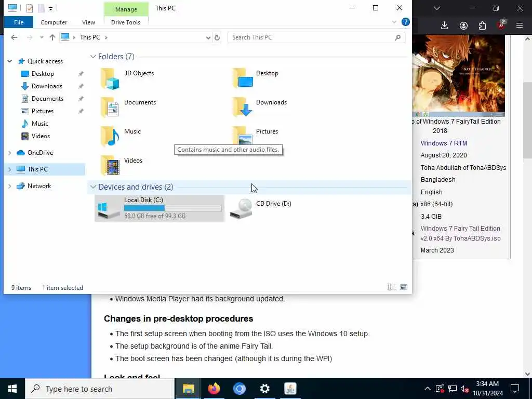
Task: Click the network tray icon
Action: (x=453, y=389)
